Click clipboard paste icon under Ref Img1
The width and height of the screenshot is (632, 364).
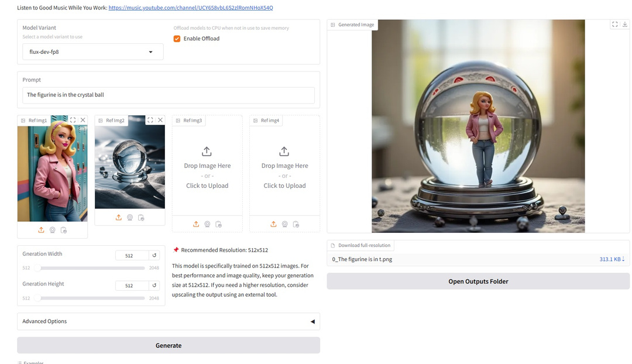[x=64, y=230]
